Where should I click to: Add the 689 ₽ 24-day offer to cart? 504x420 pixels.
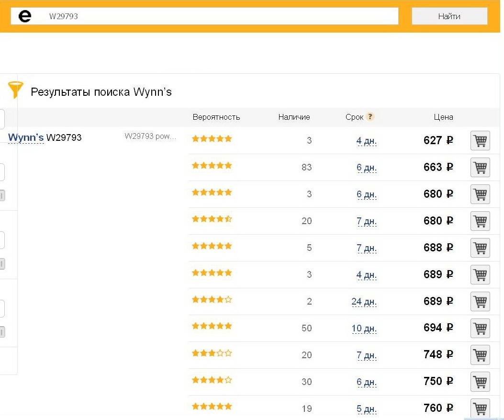click(480, 301)
